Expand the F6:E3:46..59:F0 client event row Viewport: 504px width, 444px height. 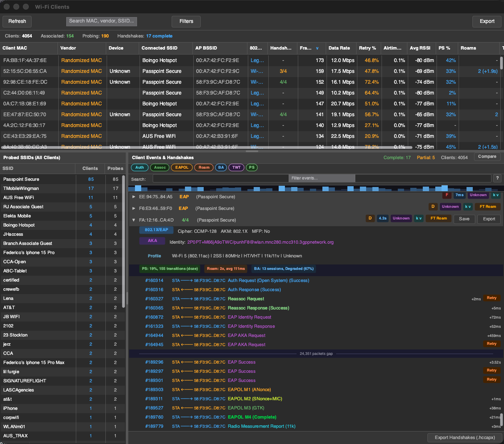[x=134, y=208]
